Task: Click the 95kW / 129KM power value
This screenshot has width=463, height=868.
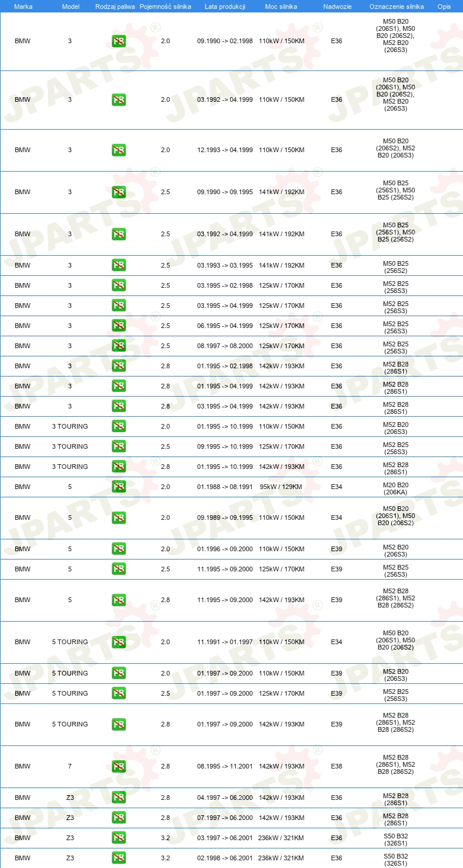Action: tap(281, 487)
